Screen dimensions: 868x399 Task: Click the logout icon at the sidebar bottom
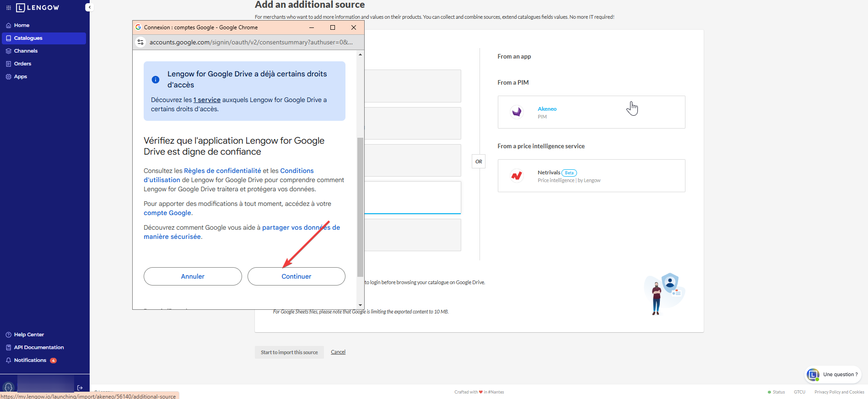[x=80, y=388]
